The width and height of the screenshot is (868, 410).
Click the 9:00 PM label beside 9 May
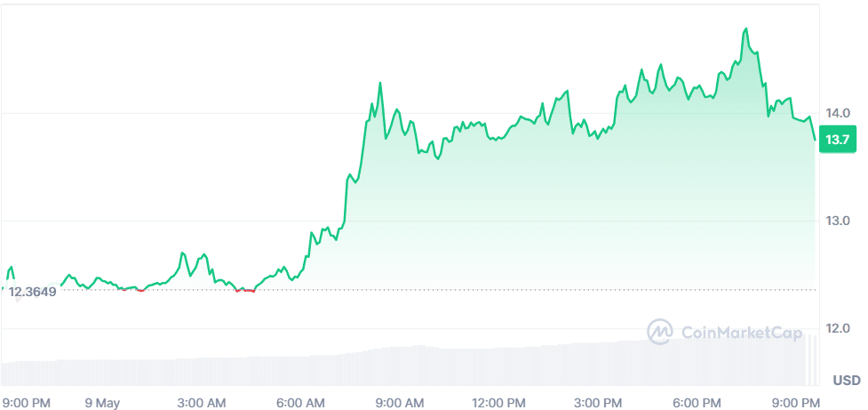[x=26, y=402]
